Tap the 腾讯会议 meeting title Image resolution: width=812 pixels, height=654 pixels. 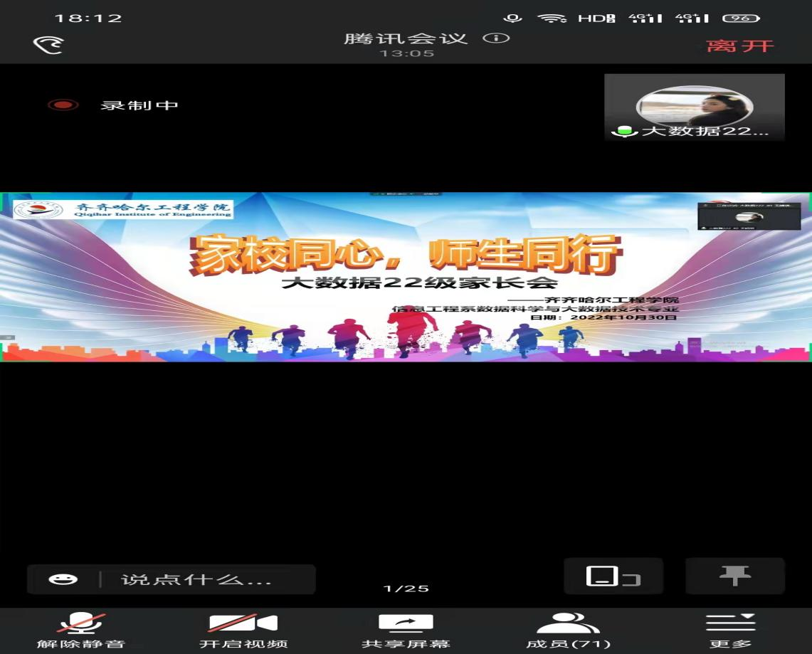406,38
